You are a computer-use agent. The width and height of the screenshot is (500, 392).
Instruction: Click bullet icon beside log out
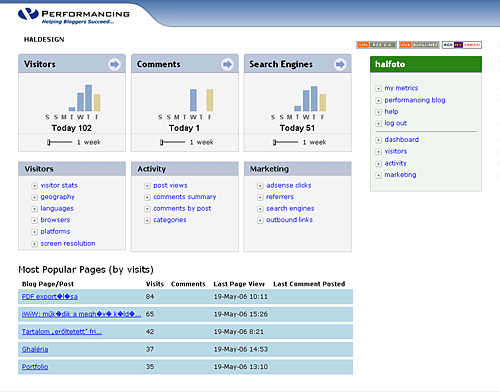378,124
